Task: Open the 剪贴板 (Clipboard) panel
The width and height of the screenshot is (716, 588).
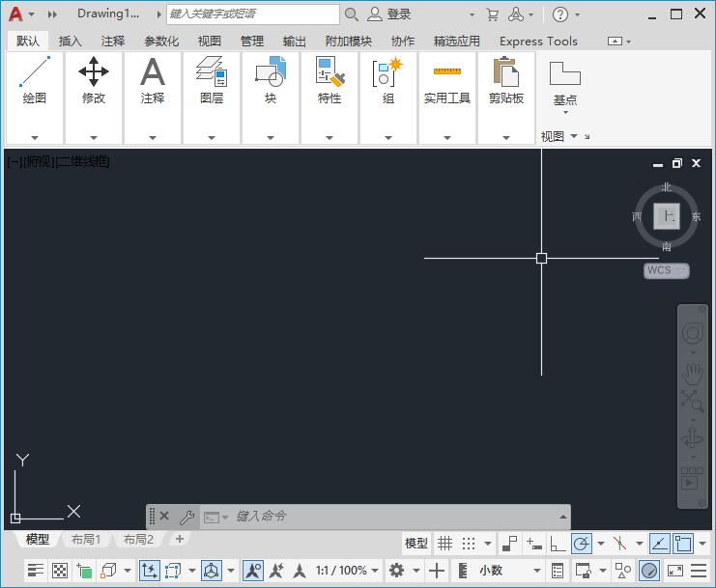Action: [506, 98]
